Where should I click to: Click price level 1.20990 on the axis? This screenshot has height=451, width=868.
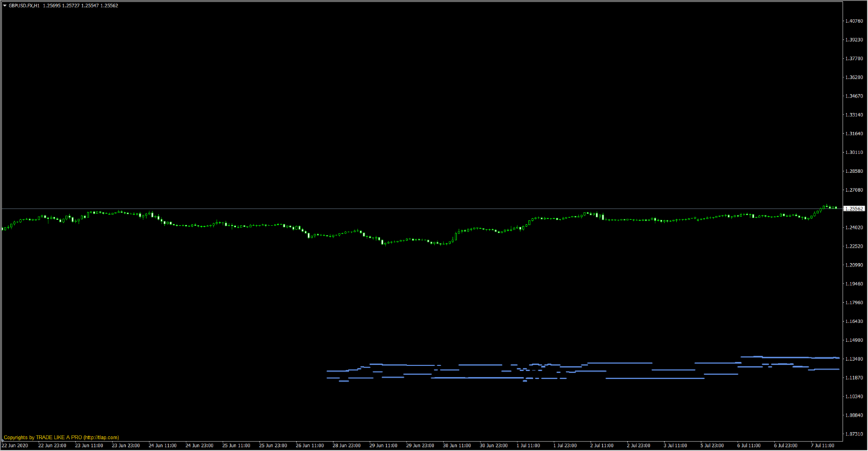coord(855,265)
